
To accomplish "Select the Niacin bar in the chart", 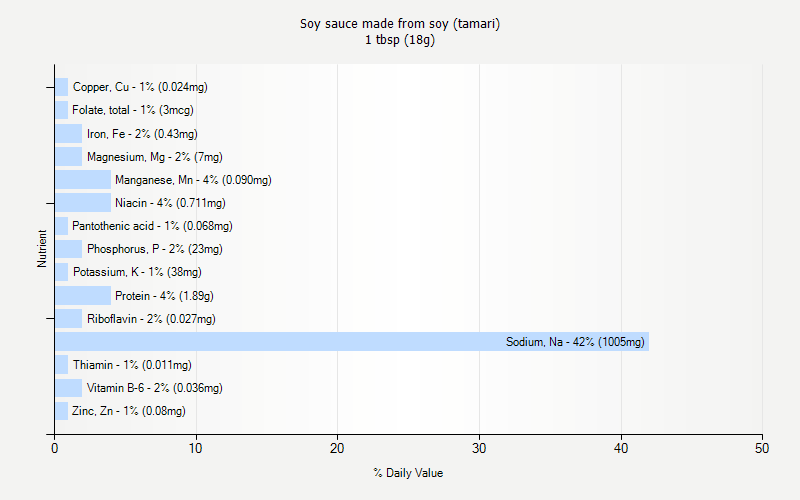I will (83, 203).
